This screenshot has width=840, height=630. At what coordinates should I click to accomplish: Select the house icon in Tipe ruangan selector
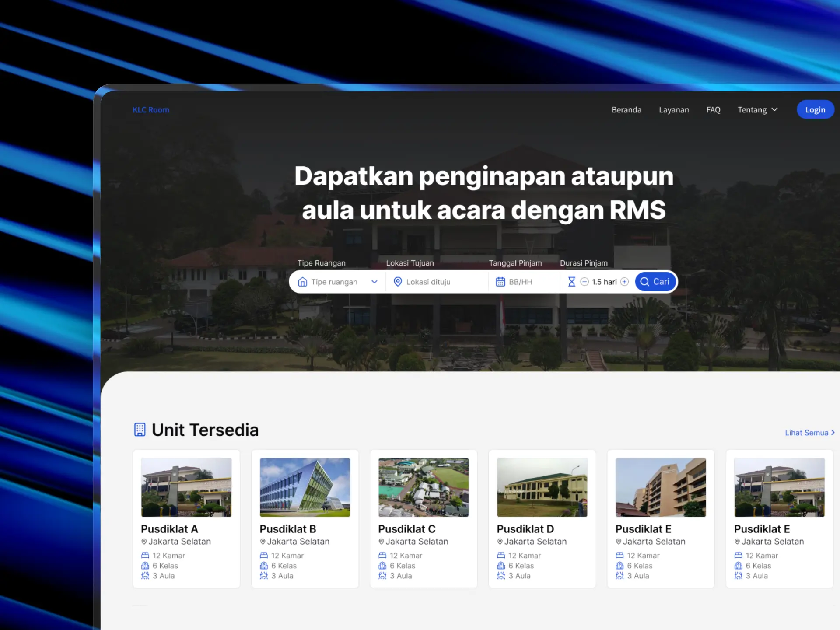[303, 282]
